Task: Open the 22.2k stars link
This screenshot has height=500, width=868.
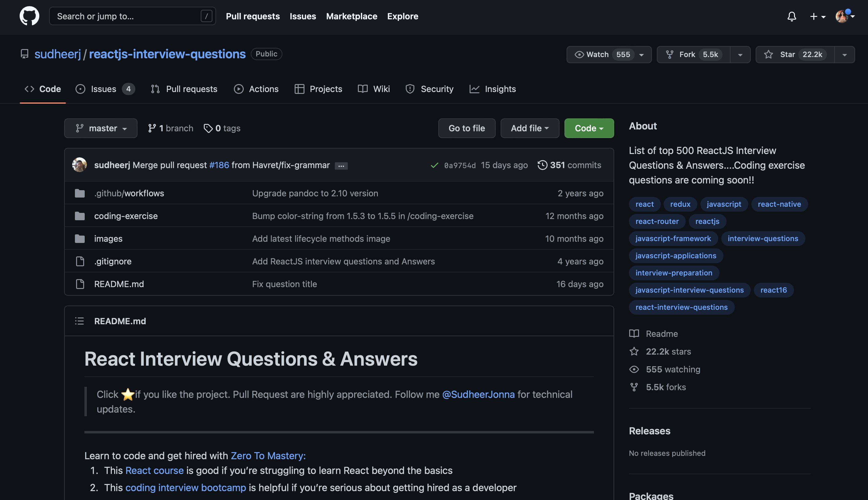Action: click(x=660, y=351)
